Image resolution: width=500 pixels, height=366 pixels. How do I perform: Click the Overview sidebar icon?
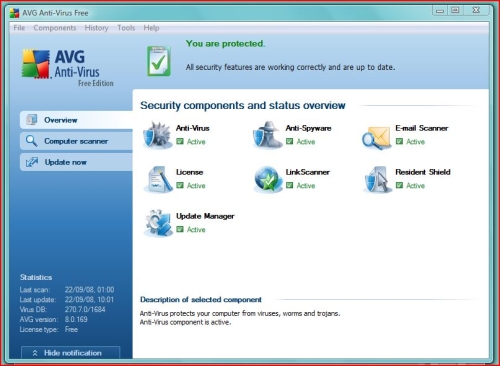pyautogui.click(x=32, y=120)
